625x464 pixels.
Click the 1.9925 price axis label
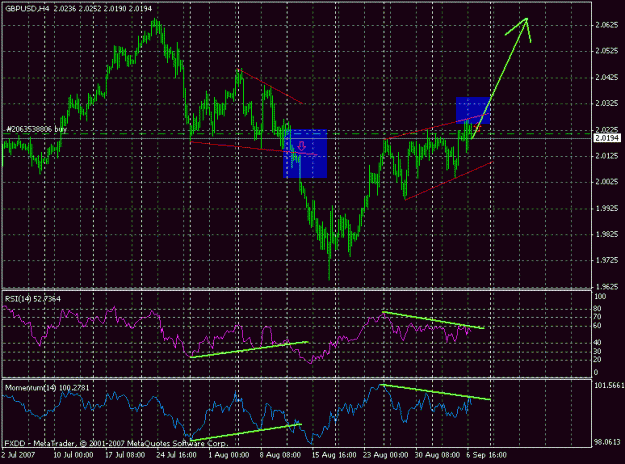click(x=606, y=208)
